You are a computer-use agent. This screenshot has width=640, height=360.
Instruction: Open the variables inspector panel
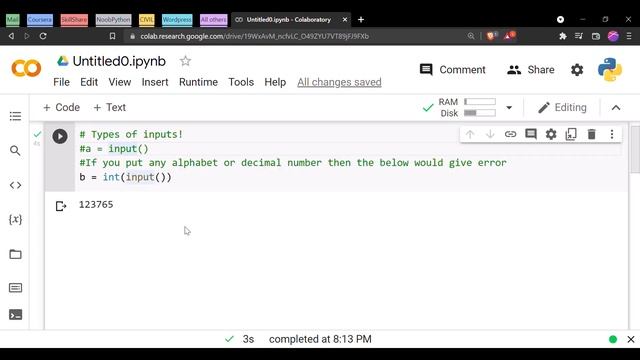click(x=15, y=220)
